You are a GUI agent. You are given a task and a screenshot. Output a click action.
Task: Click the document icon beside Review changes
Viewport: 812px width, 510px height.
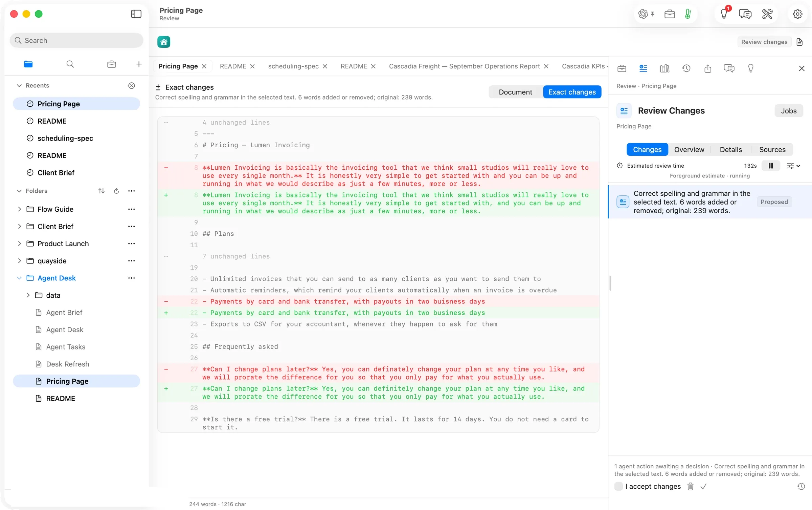tap(799, 42)
